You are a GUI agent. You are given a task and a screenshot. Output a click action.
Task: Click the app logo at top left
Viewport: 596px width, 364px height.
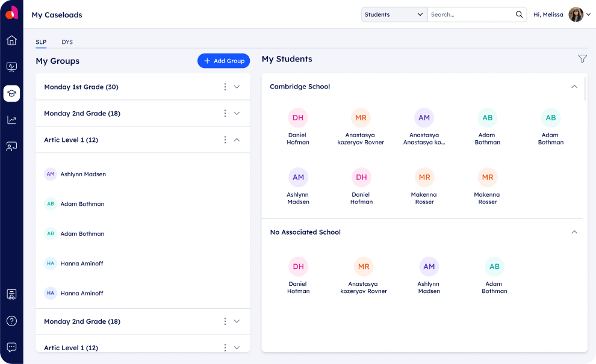pyautogui.click(x=11, y=13)
